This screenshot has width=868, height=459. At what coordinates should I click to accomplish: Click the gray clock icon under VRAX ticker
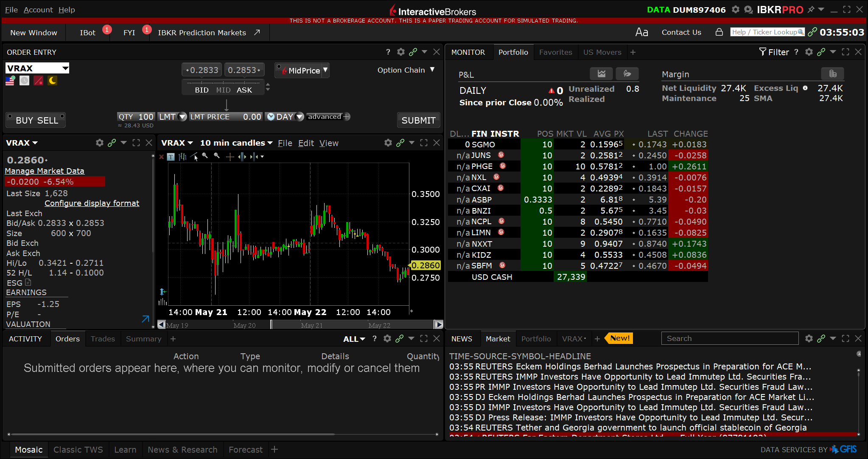(x=24, y=81)
